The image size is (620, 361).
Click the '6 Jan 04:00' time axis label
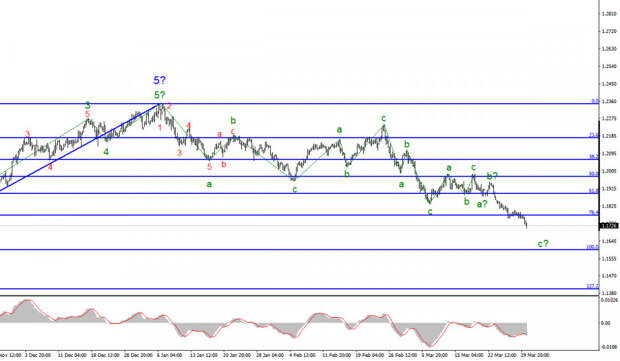click(169, 355)
